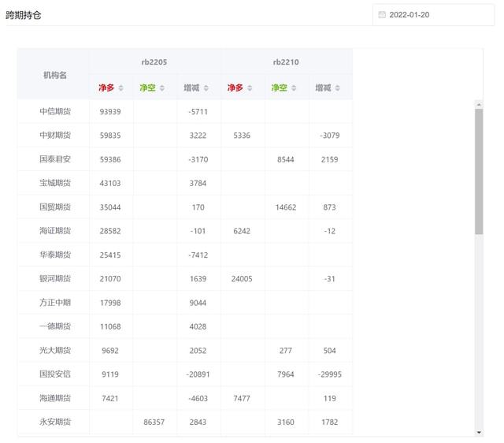The width and height of the screenshot is (504, 443).
Task: Click the value 5336 in 中财期货 row
Action: click(x=242, y=136)
